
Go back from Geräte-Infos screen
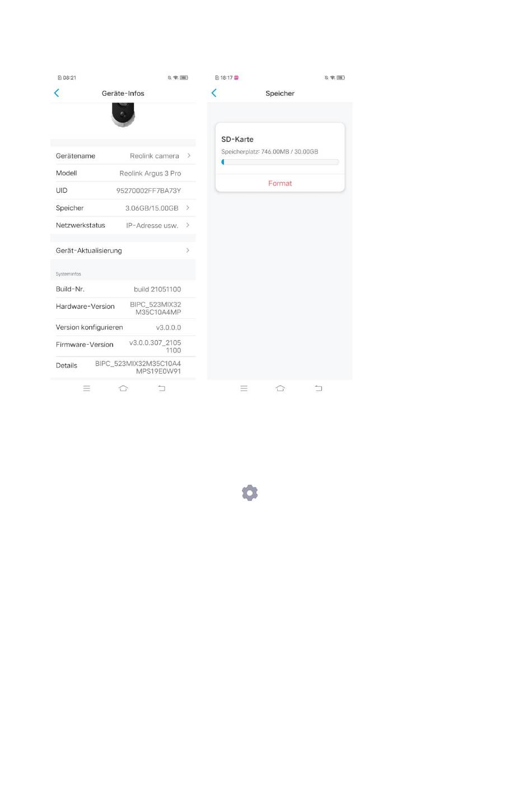click(57, 93)
